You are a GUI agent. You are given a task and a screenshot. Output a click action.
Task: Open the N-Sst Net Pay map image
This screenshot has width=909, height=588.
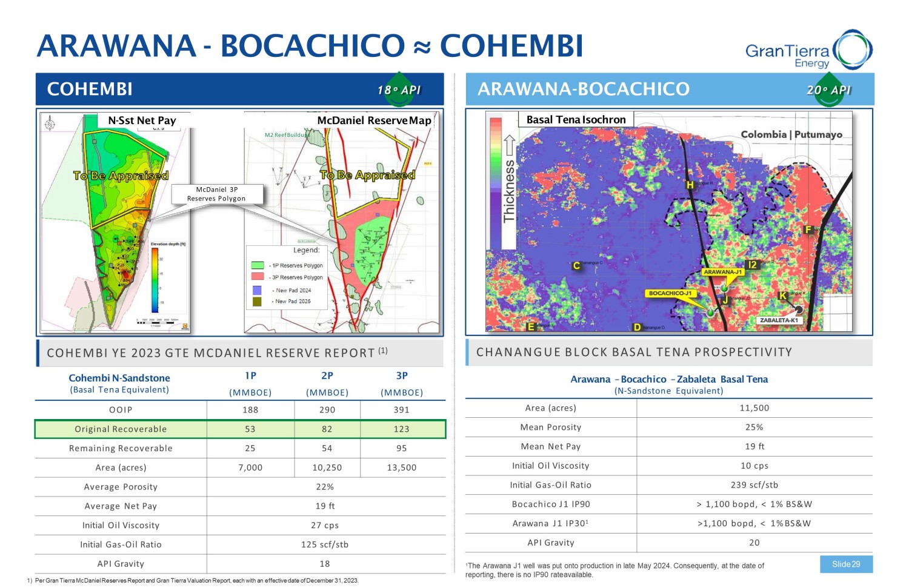click(115, 223)
